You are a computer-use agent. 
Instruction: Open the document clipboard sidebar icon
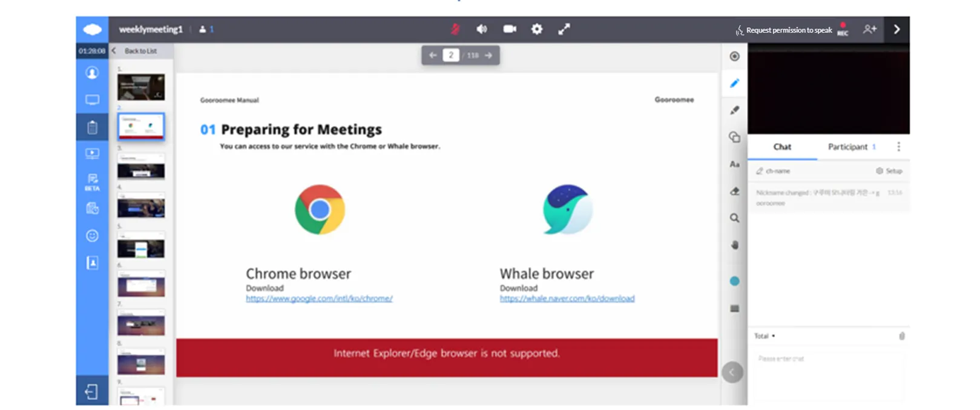[92, 127]
